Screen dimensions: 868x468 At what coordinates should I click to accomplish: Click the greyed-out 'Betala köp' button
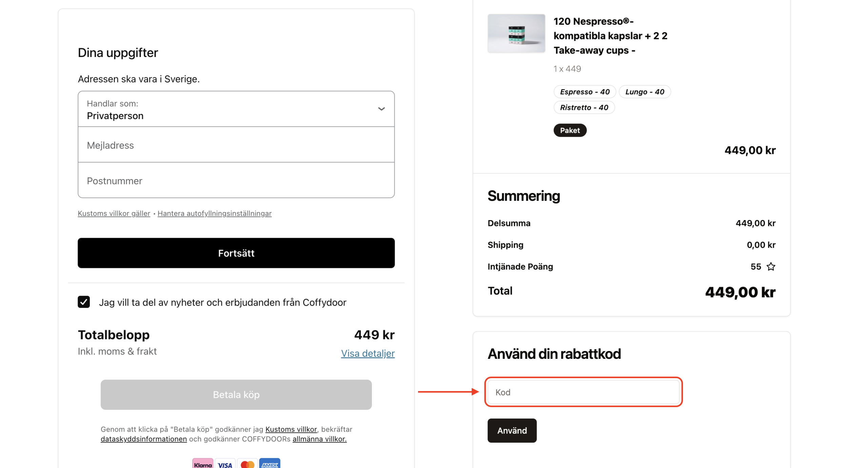[236, 394]
